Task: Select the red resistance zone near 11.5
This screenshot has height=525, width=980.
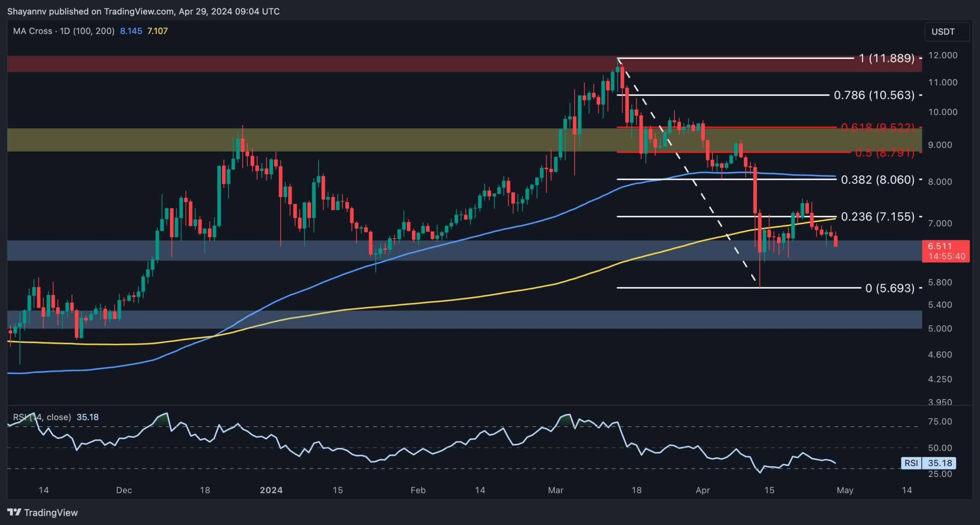Action: (x=306, y=64)
